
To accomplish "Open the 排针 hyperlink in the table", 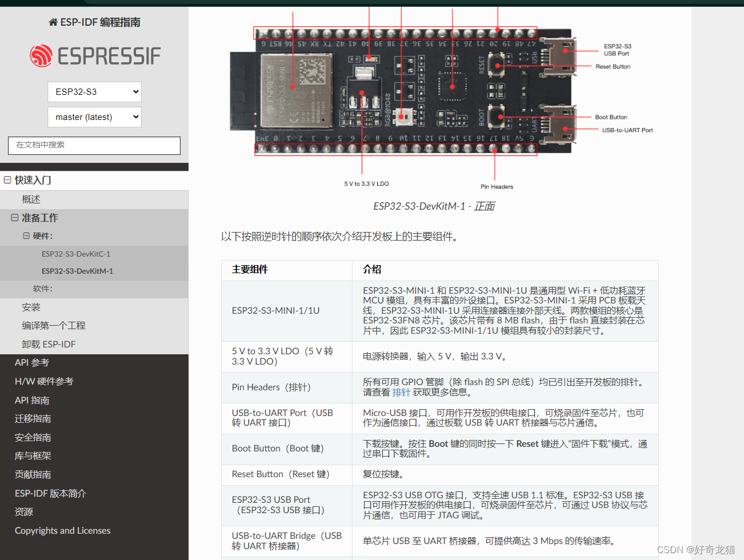I will 401,393.
